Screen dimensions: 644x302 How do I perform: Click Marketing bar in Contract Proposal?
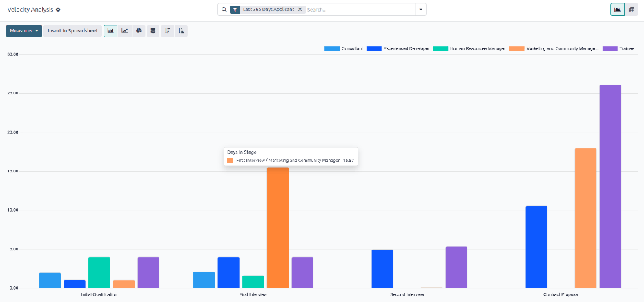coord(586,218)
